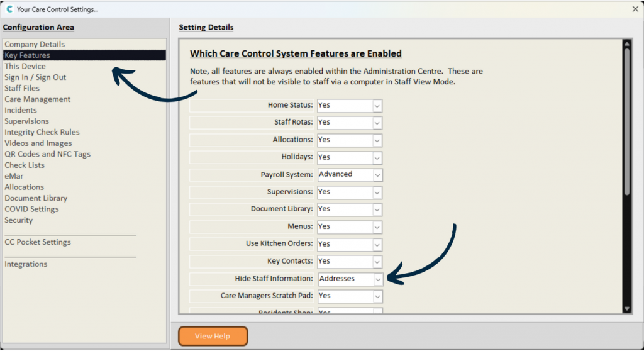Open Care Management settings
Screen dimensions: 644x351
pyautogui.click(x=38, y=99)
